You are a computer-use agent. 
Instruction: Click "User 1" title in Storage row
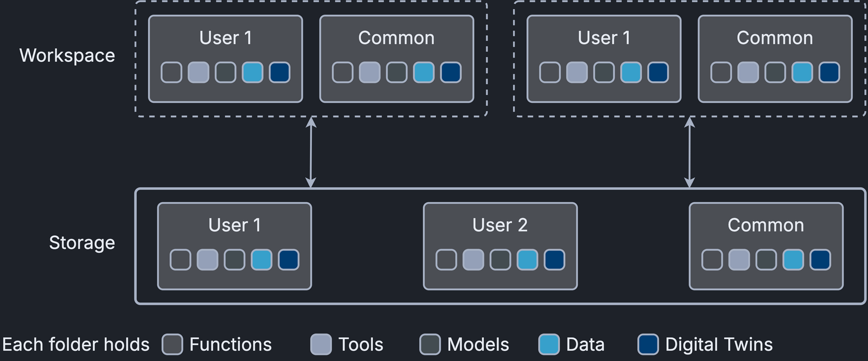pyautogui.click(x=234, y=225)
